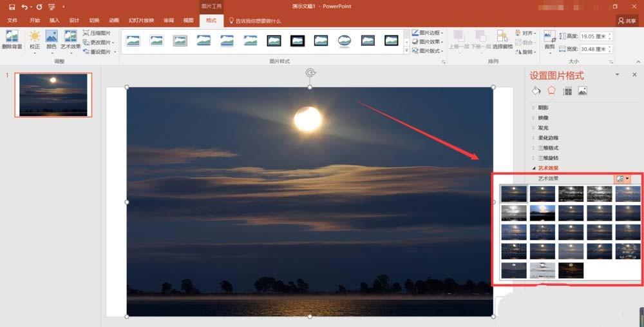This screenshot has height=327, width=644.
Task: Select the Picture tab icon in format pane
Action: coord(582,91)
